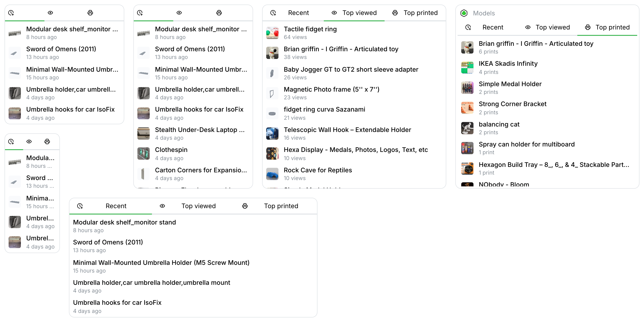Click the eye icon tab above the Clothespin list

[179, 13]
